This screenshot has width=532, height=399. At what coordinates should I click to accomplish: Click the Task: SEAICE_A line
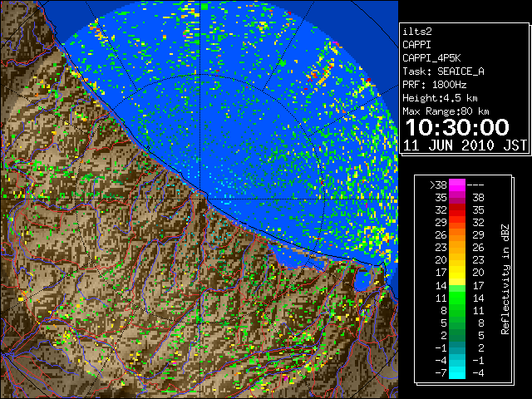pyautogui.click(x=443, y=71)
